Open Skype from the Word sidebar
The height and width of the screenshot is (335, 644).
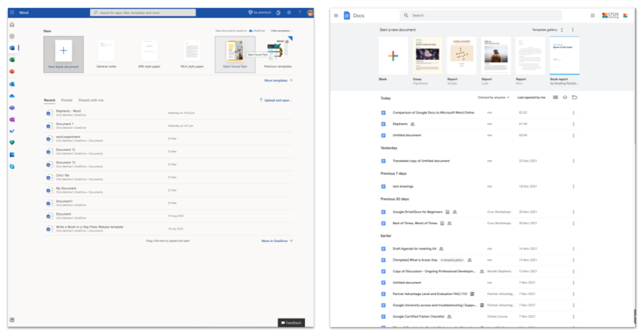click(x=12, y=167)
